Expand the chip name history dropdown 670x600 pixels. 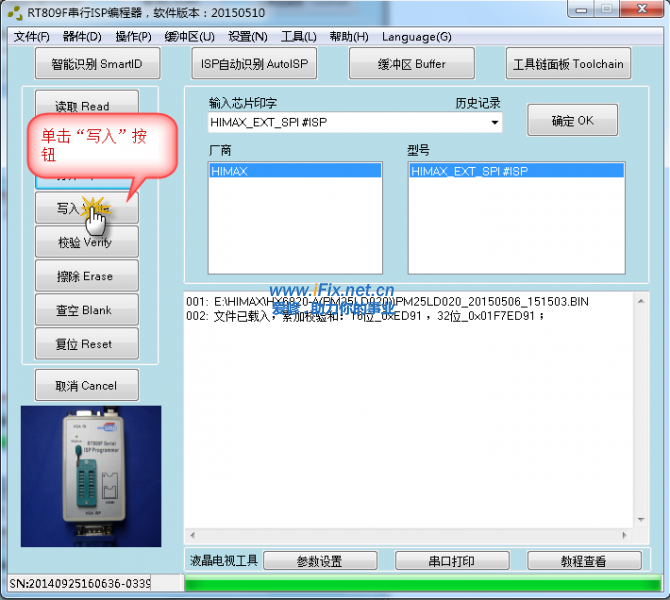point(494,123)
